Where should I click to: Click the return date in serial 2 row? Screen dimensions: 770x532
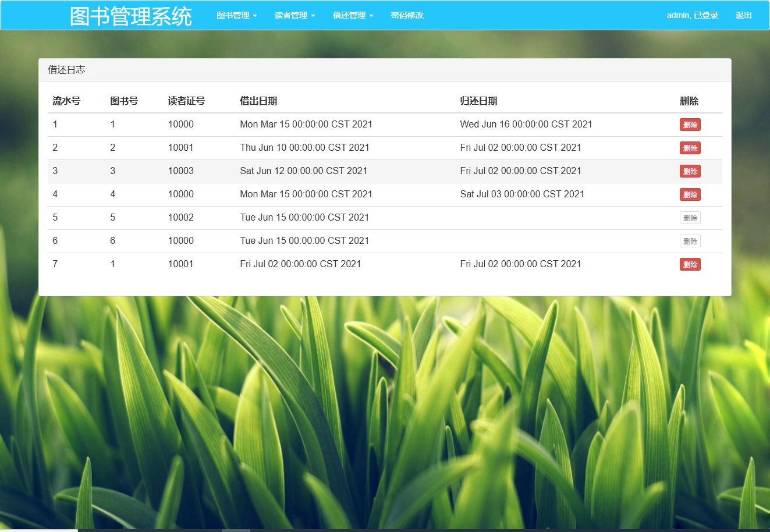(x=520, y=147)
